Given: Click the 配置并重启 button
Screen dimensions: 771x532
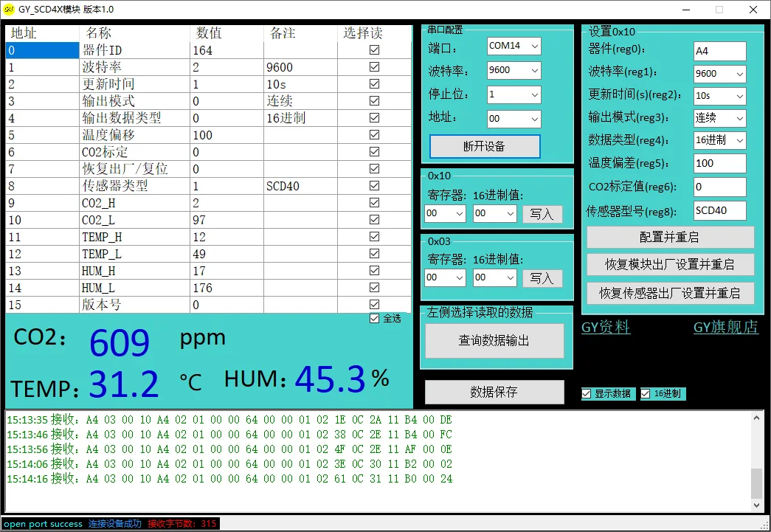Looking at the screenshot, I should (670, 238).
